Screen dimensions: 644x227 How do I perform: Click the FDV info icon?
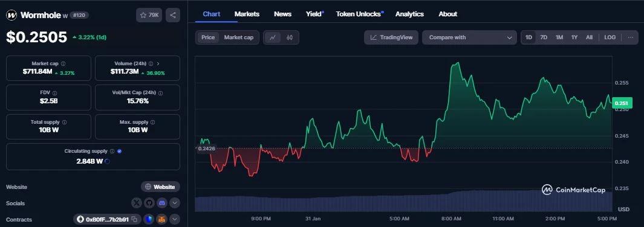54,93
